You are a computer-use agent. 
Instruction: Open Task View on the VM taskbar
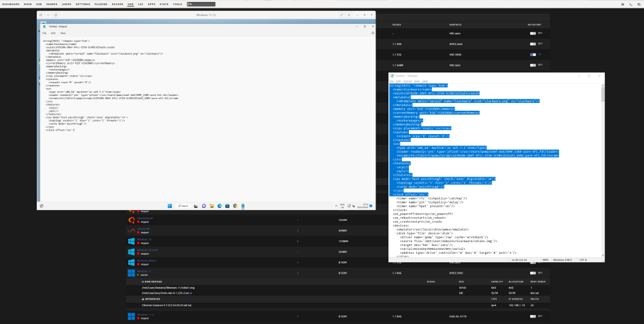coord(196,205)
